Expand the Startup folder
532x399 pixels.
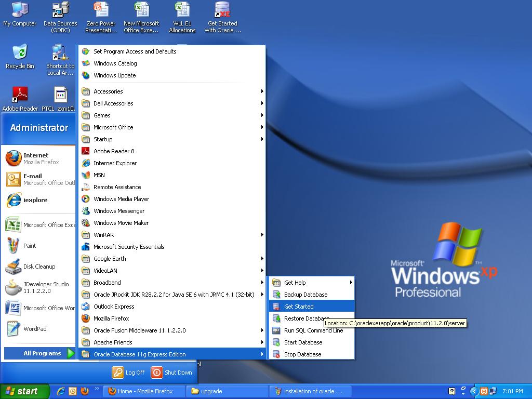pos(172,139)
